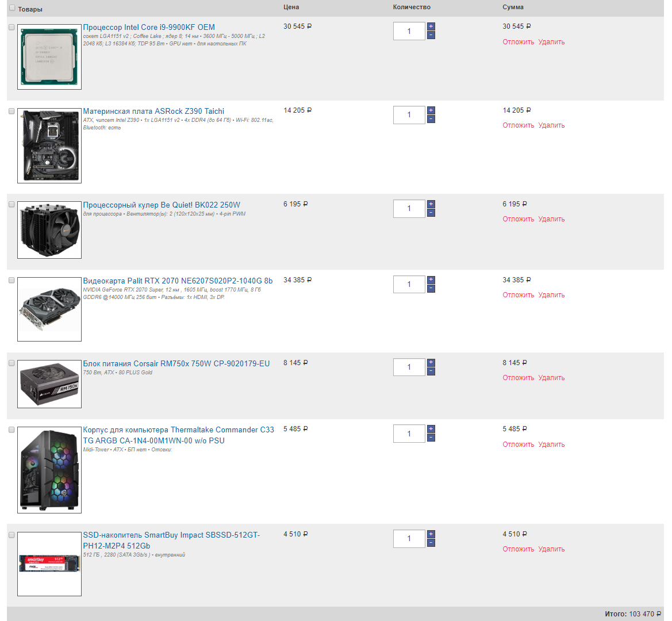Click Удалить for Corsair RM750x

tap(551, 378)
